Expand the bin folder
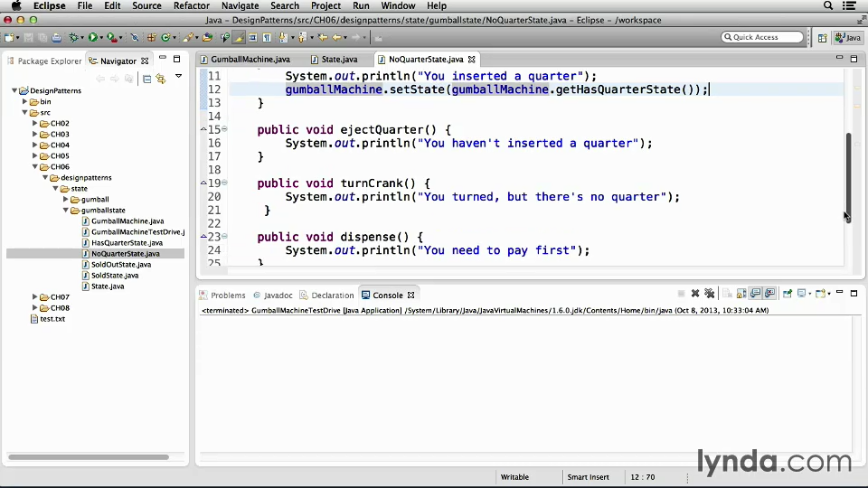Screen dimensions: 868x488 tap(24, 101)
